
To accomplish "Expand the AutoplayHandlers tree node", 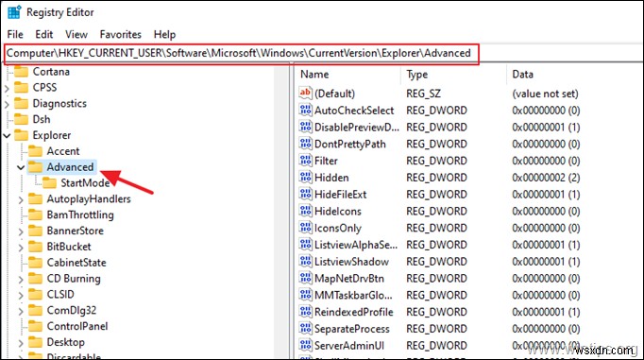I will pos(21,199).
